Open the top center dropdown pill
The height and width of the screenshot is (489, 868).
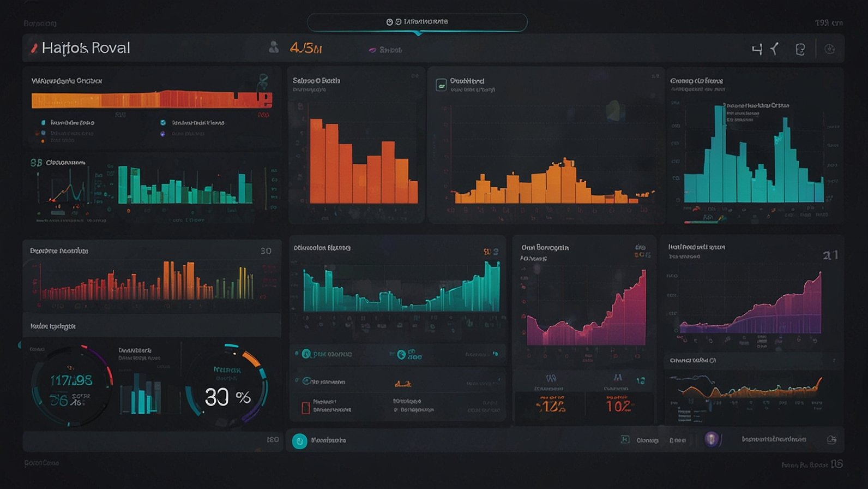[417, 22]
